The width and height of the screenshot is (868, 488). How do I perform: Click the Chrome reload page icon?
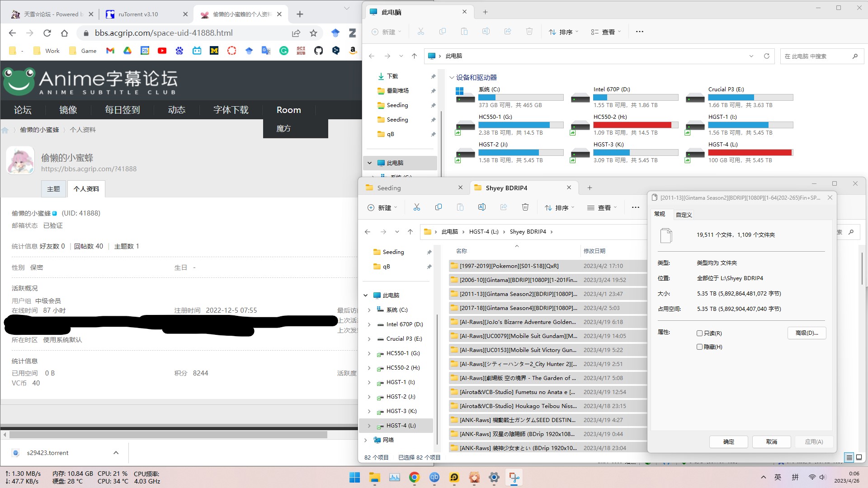click(47, 33)
